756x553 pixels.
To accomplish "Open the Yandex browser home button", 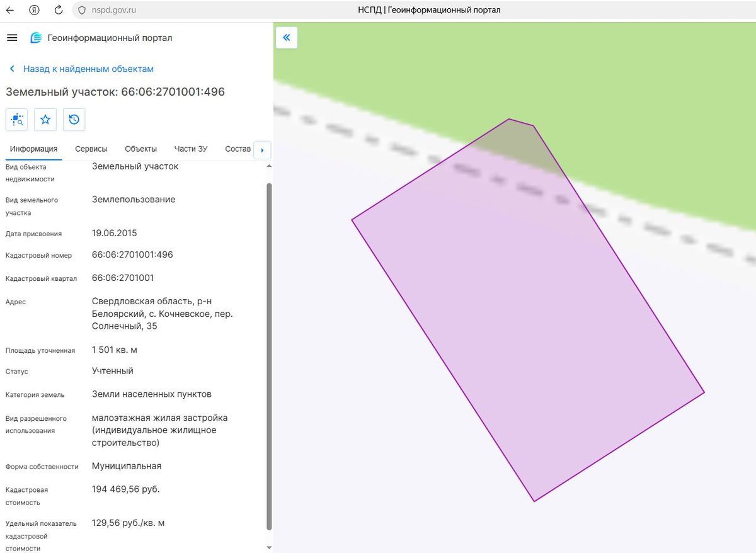I will point(35,10).
